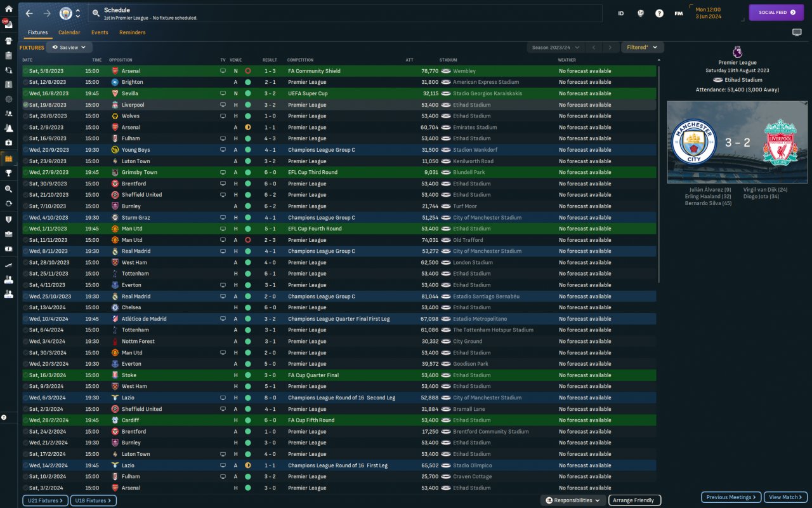Open the Responsibilities dropdown
This screenshot has height=508, width=812.
tap(573, 500)
